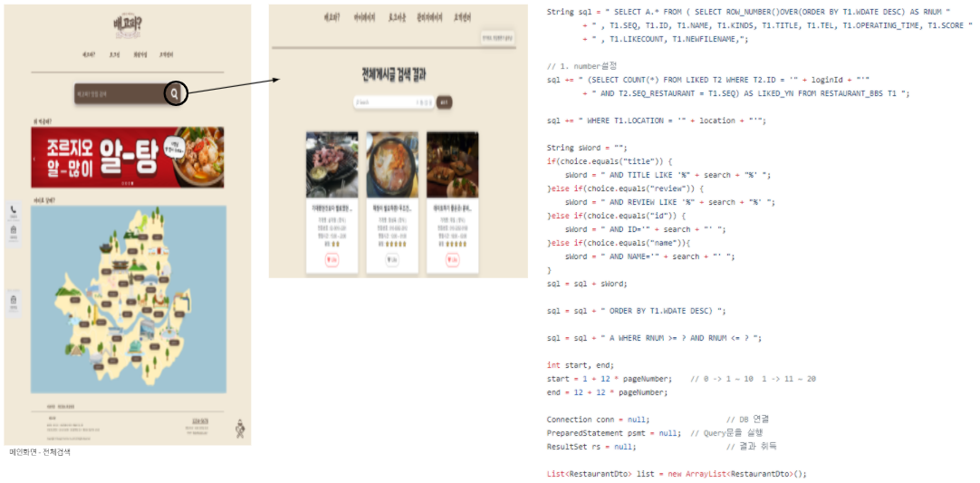Screen dimensions: 980x483
Task: Click the else if(choice.equals("name")) code line
Action: click(x=620, y=243)
